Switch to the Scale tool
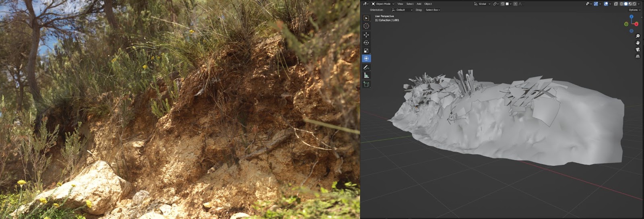Screen dimensions: 644x219 366,51
